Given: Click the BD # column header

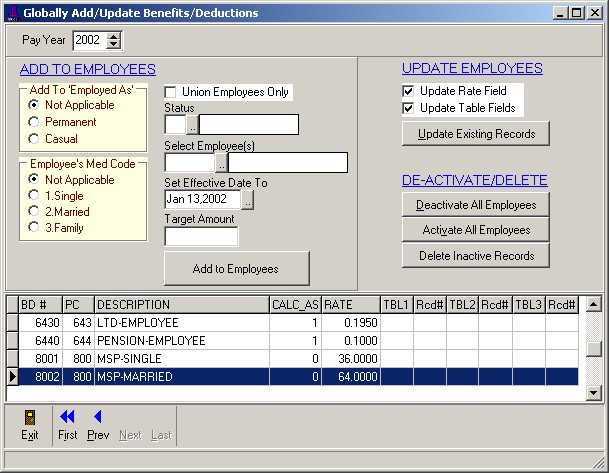Looking at the screenshot, I should coord(41,304).
